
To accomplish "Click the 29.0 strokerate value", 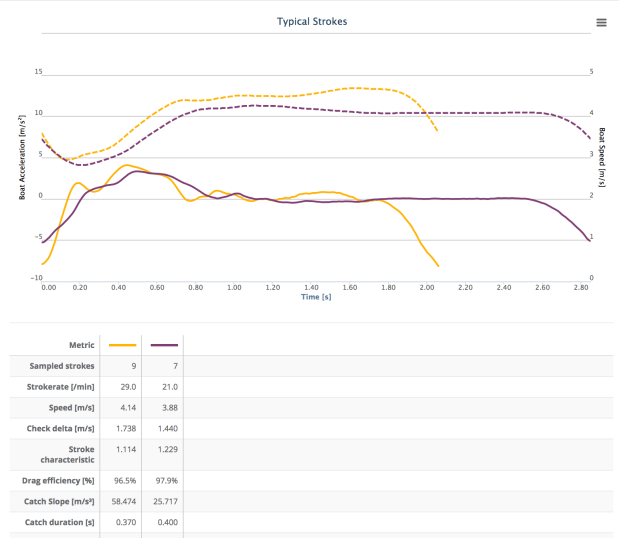I will click(x=123, y=387).
